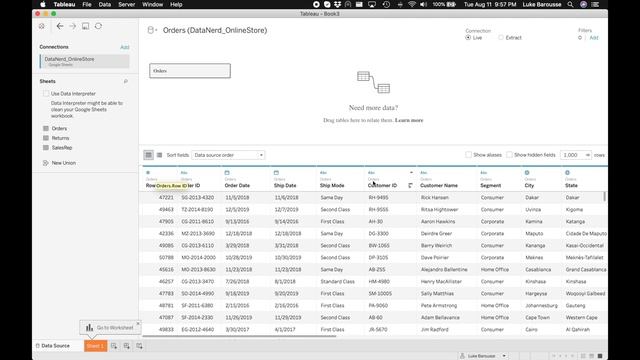Image resolution: width=640 pixels, height=360 pixels.
Task: Change the Order Date calendar type icon
Action: pyautogui.click(x=227, y=173)
